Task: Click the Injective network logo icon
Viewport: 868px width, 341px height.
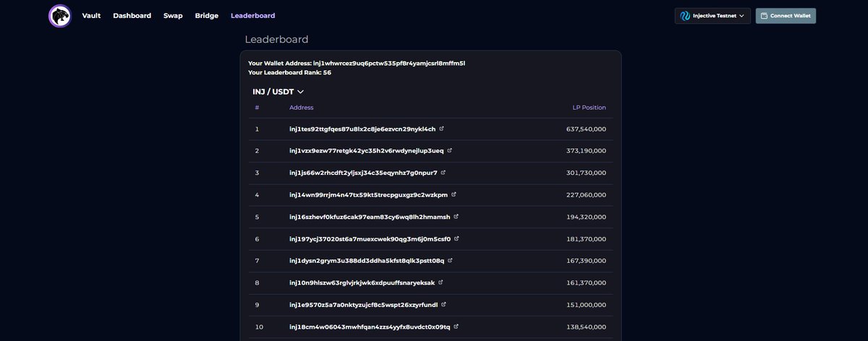Action: pyautogui.click(x=685, y=16)
